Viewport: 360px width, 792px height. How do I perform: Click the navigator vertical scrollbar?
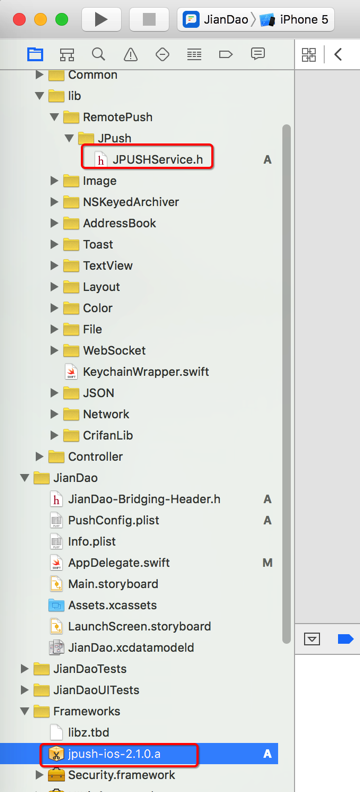coord(286,385)
